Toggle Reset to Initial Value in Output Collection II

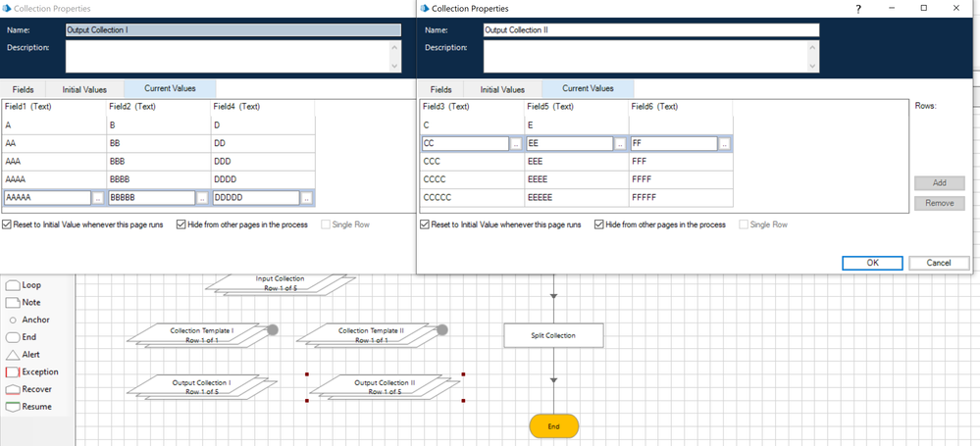click(425, 224)
